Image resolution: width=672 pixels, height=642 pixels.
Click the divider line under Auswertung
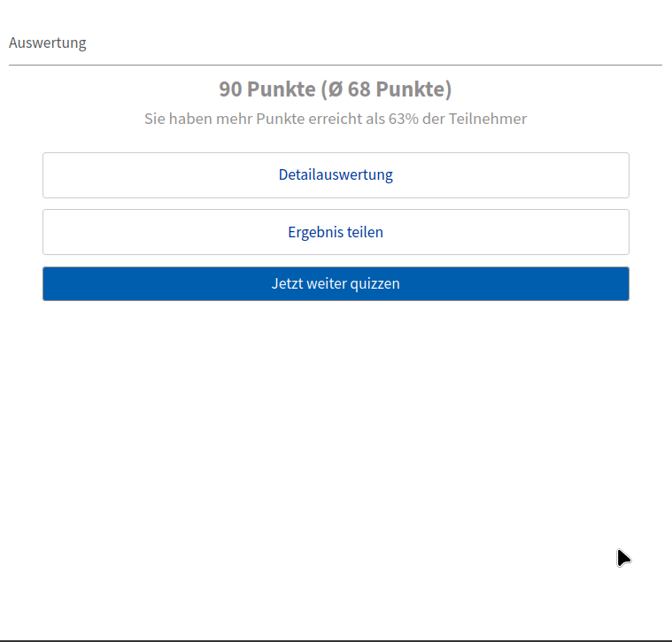[336, 65]
